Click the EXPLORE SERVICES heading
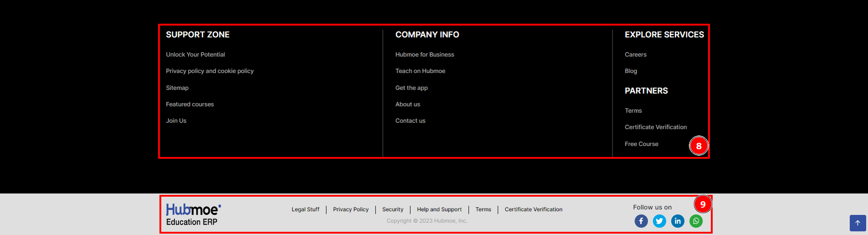The width and height of the screenshot is (868, 235). pyautogui.click(x=664, y=35)
